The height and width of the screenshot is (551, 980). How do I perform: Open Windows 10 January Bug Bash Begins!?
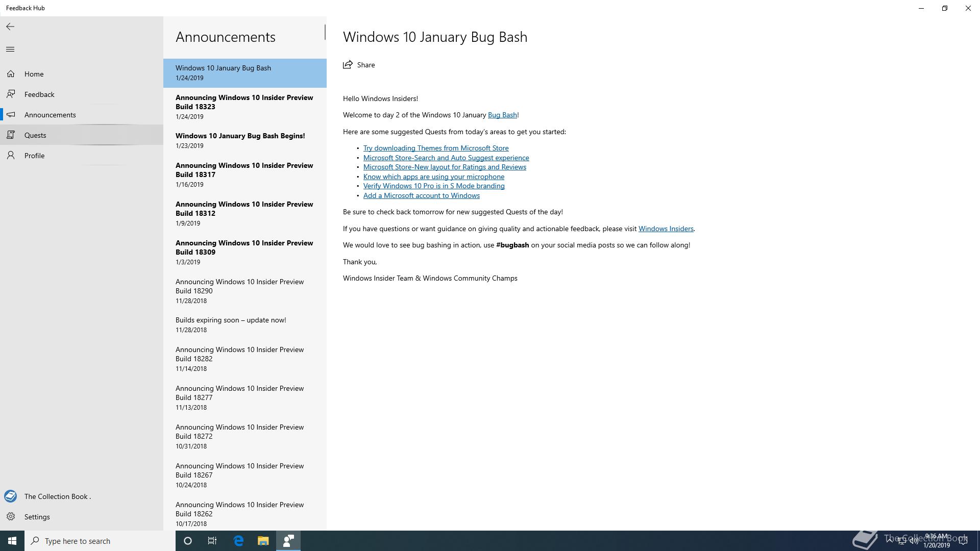245,141
